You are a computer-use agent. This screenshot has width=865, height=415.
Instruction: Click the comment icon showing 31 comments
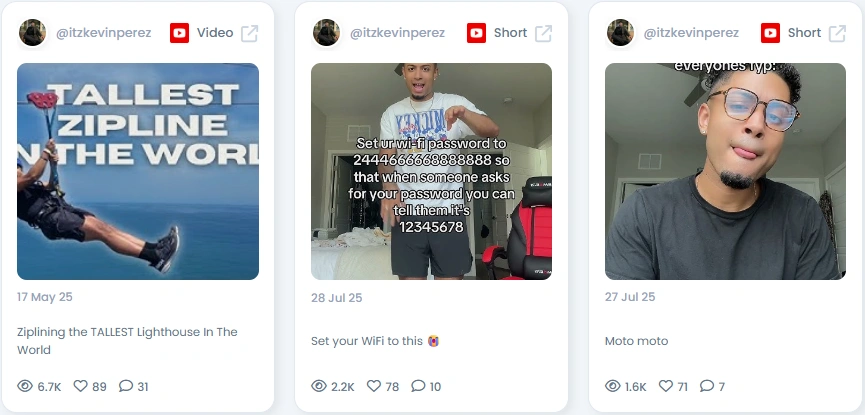click(x=126, y=386)
